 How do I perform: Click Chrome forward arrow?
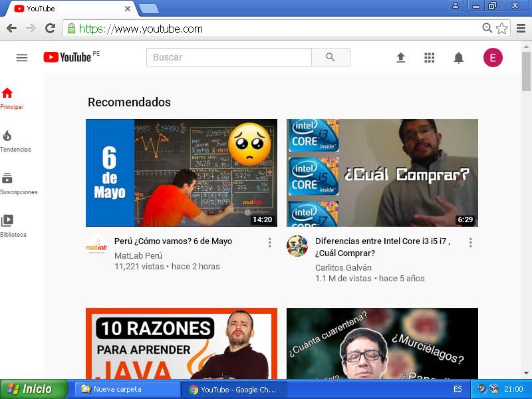31,29
